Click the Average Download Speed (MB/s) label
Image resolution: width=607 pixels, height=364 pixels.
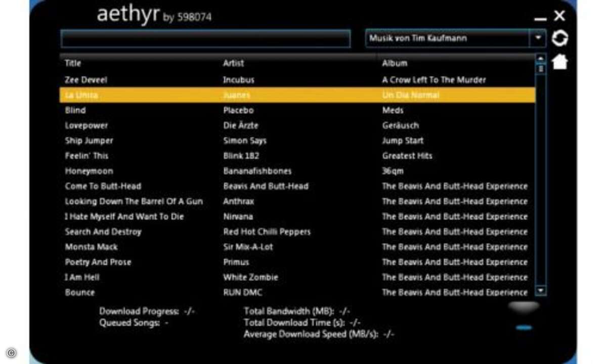[311, 334]
